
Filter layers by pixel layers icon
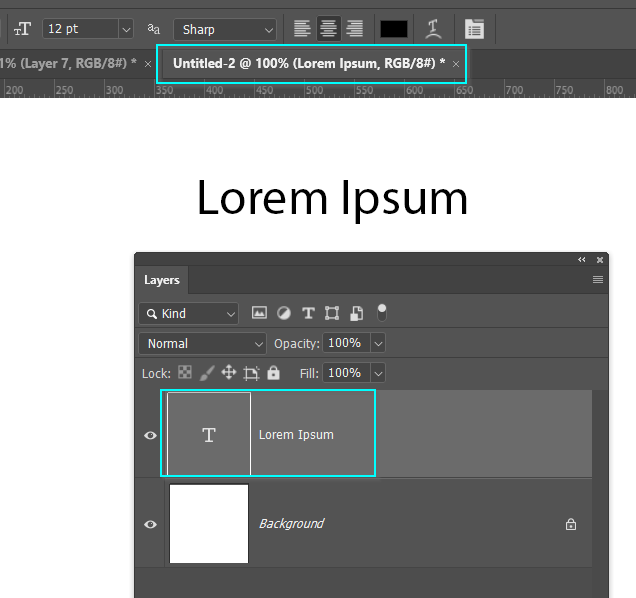point(259,313)
